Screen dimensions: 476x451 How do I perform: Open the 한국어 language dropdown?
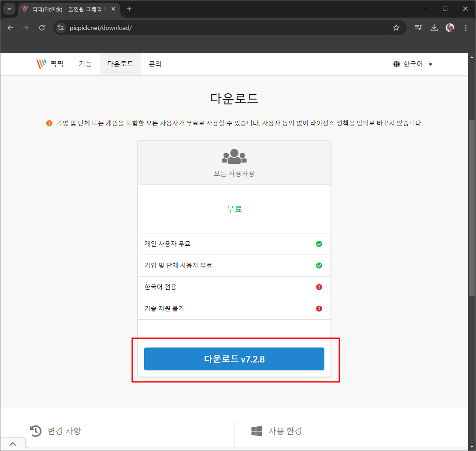[x=413, y=64]
